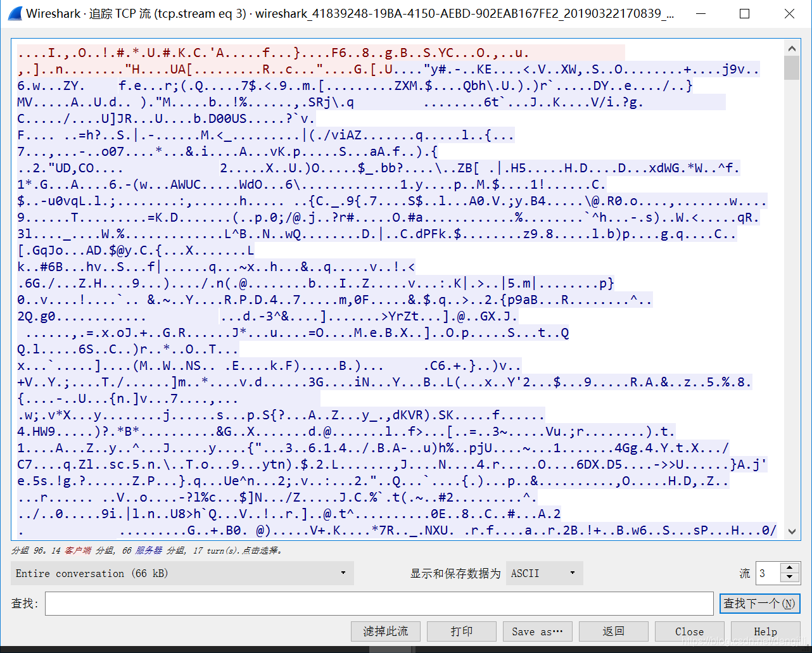Screen dimensions: 812x653
Task: Click the stream number field showing 3
Action: [x=768, y=573]
